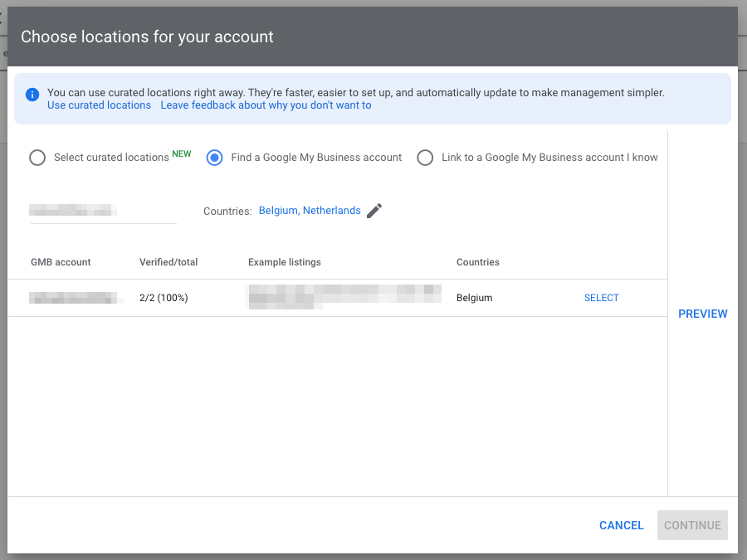The height and width of the screenshot is (560, 747).
Task: Open the Use curated locations link
Action: (99, 105)
